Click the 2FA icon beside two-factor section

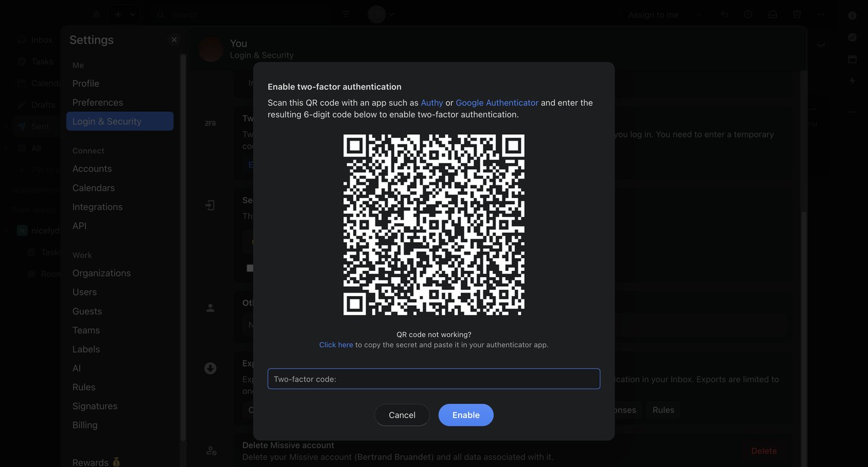211,123
